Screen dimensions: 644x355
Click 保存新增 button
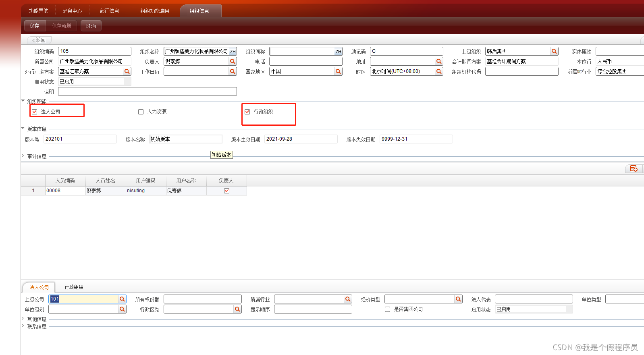pos(62,26)
